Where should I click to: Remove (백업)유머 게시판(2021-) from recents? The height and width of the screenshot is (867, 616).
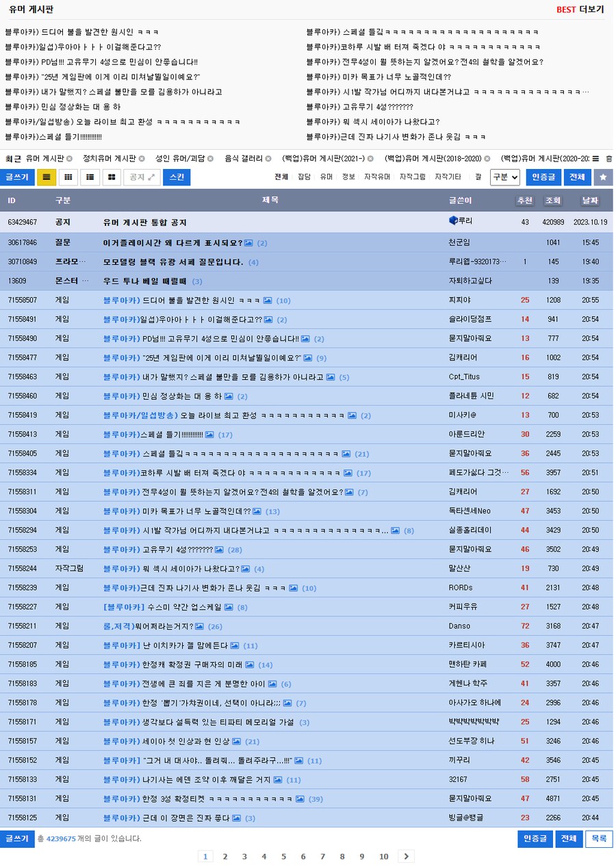371,159
